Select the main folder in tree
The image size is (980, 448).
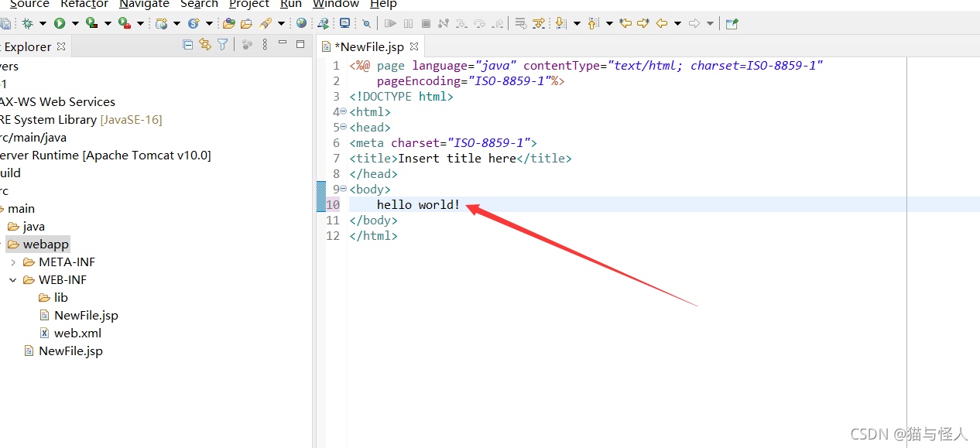(21, 209)
